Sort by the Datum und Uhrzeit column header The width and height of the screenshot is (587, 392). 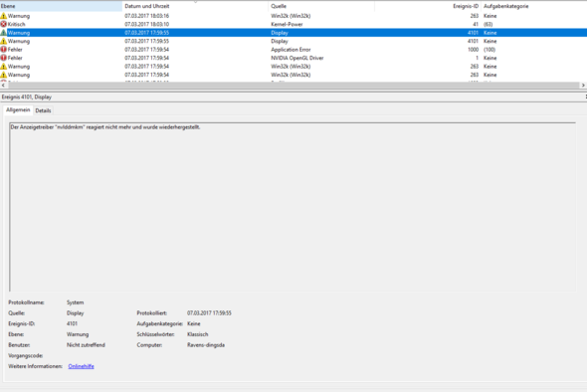tap(195, 6)
